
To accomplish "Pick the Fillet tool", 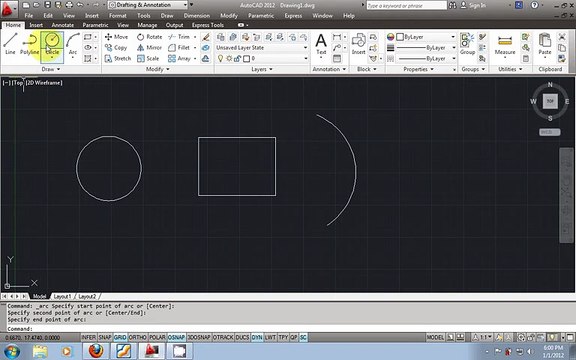I will click(x=179, y=48).
